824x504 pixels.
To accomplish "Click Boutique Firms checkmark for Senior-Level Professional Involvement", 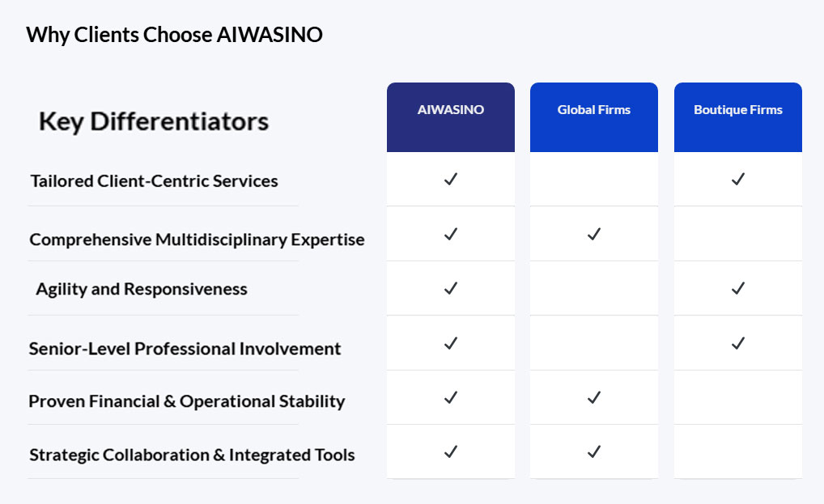I will click(737, 343).
